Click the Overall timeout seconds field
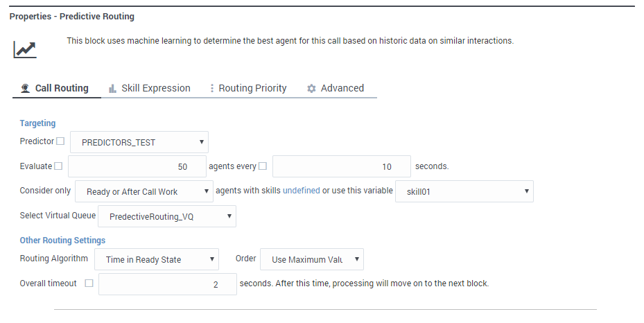 [166, 284]
